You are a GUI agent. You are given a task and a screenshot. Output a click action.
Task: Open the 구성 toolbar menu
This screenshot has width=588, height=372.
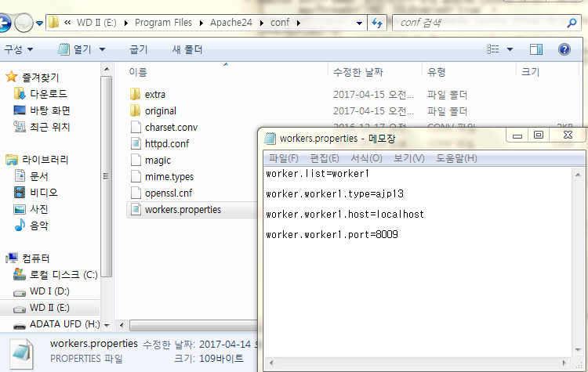18,49
